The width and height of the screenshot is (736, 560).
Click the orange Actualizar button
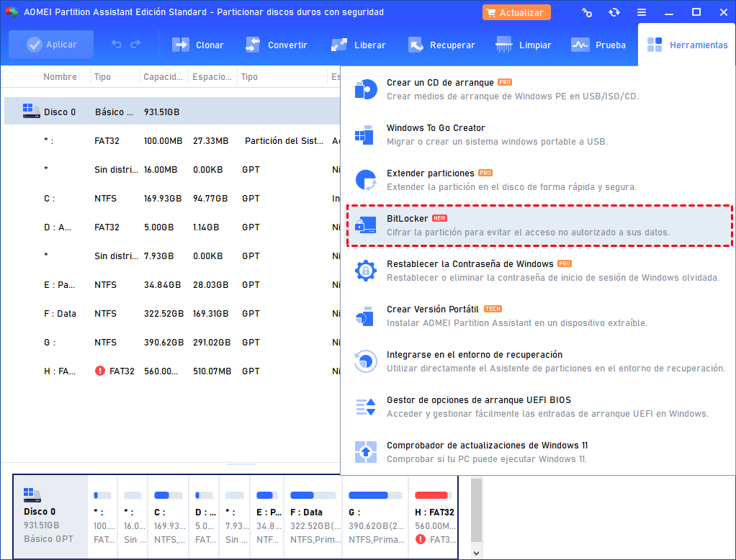click(516, 13)
